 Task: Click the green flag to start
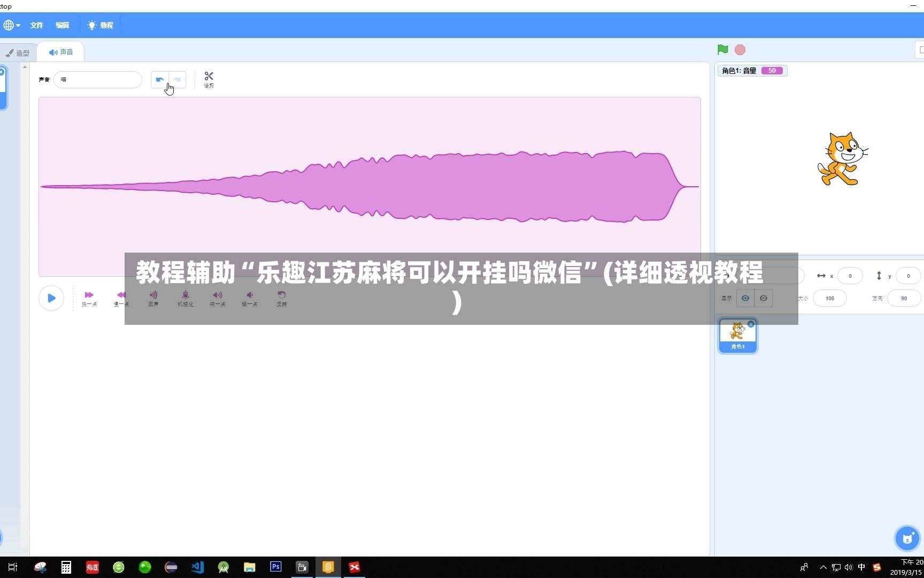coord(722,50)
